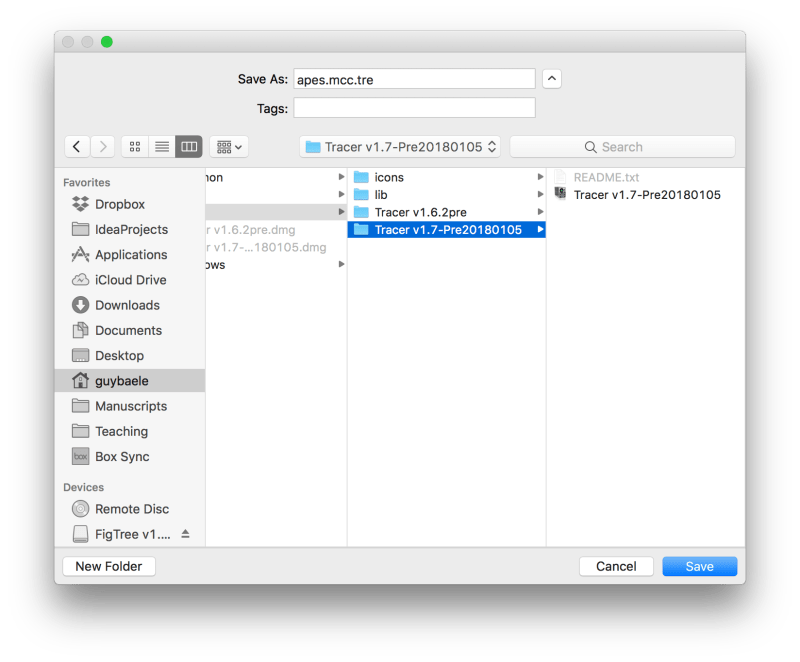The height and width of the screenshot is (662, 800).
Task: Open Documents in the sidebar
Action: click(130, 330)
